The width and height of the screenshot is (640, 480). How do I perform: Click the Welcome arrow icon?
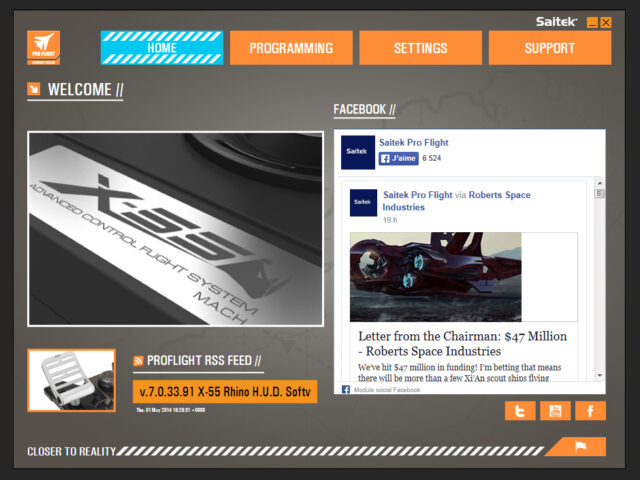point(34,90)
